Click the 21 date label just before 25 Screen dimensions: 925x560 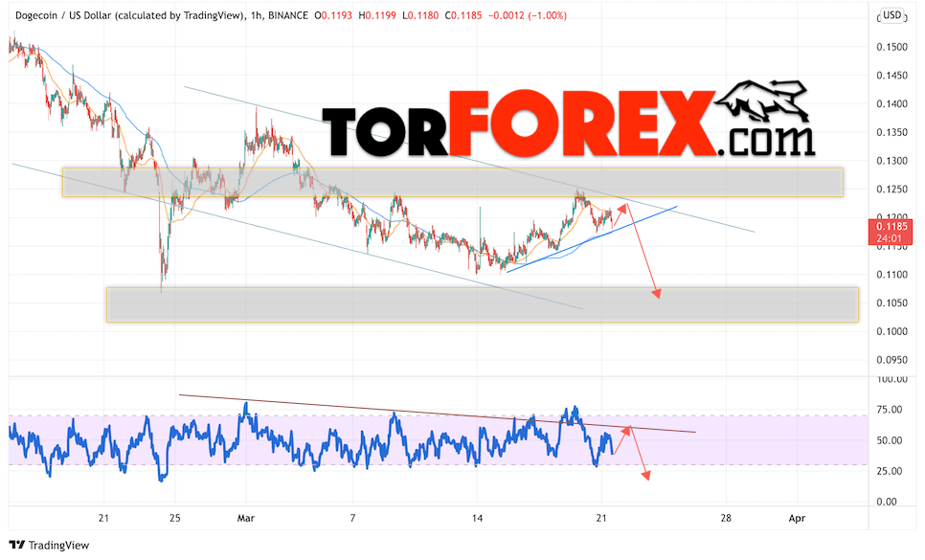(x=103, y=518)
